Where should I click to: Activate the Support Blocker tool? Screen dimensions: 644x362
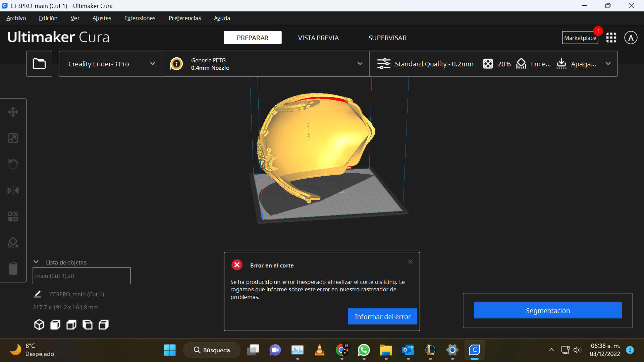(13, 242)
